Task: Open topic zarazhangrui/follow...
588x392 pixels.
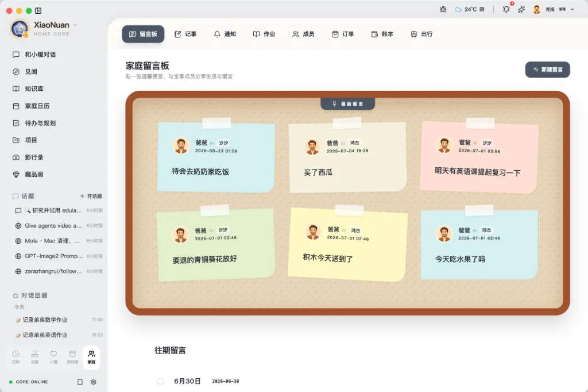Action: point(58,271)
